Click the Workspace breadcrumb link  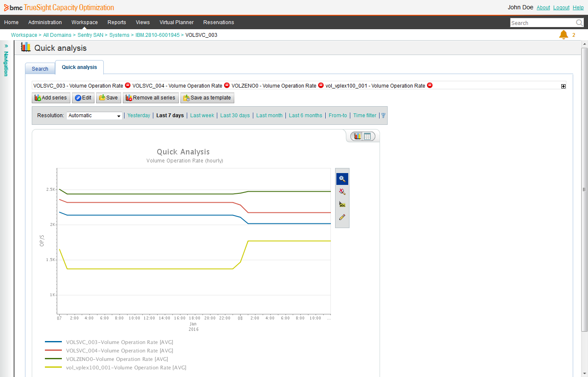point(24,35)
